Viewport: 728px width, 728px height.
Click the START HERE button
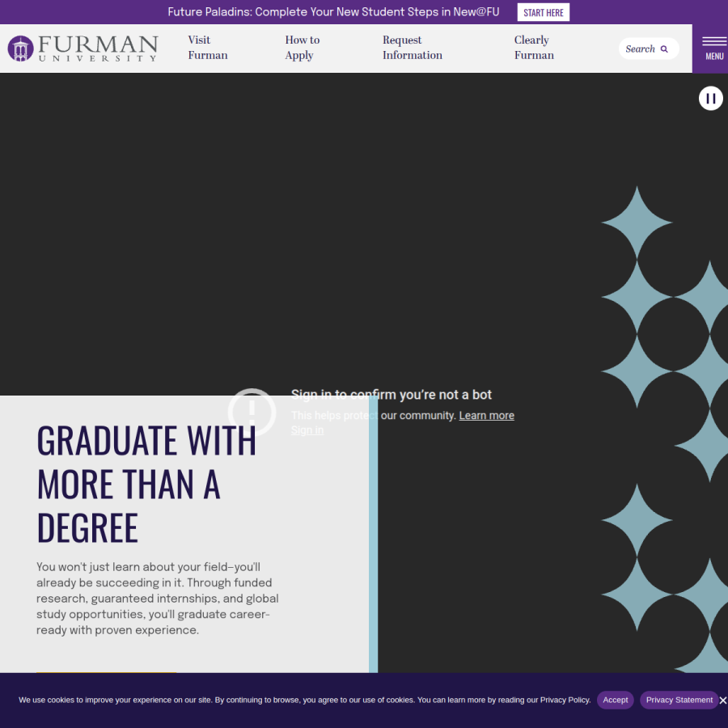(544, 12)
